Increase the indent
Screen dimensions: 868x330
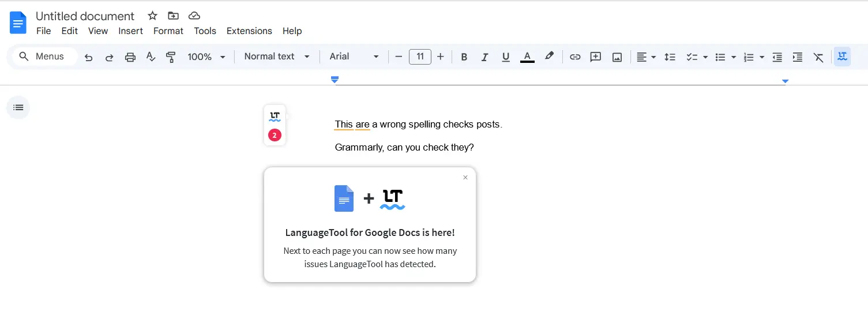click(x=798, y=57)
